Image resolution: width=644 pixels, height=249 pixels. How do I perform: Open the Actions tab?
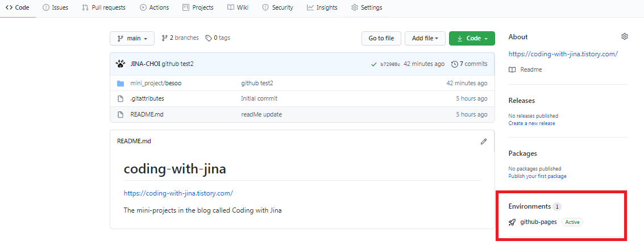pyautogui.click(x=155, y=7)
